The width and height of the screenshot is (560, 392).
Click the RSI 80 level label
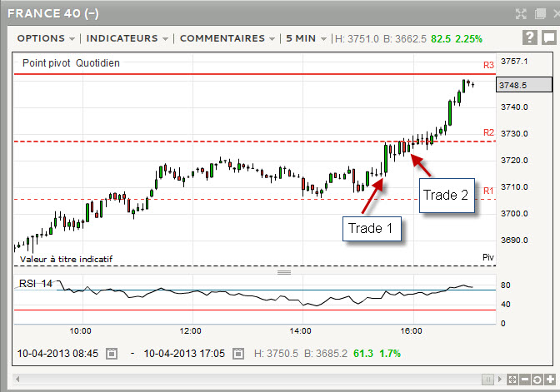[x=505, y=285]
